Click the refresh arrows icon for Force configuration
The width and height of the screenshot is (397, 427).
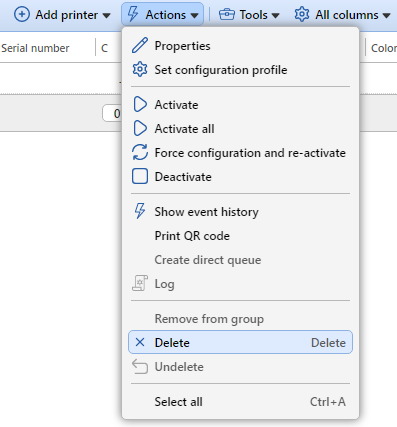(140, 152)
